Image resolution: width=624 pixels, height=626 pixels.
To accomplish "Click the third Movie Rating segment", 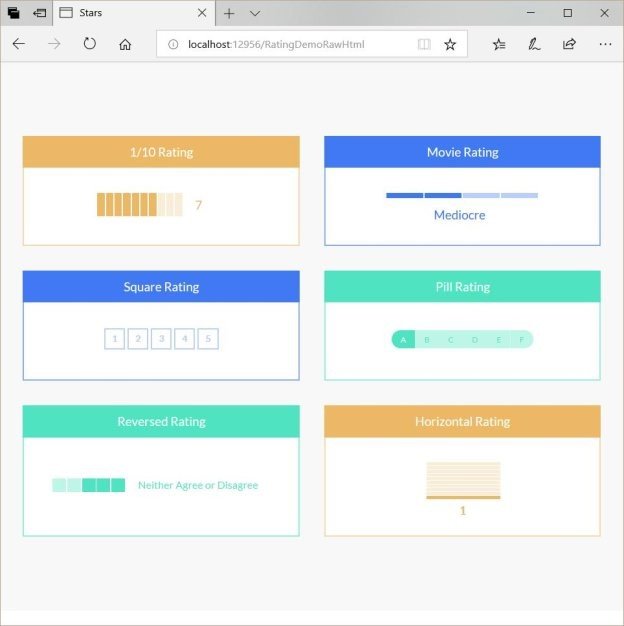I will pos(481,195).
